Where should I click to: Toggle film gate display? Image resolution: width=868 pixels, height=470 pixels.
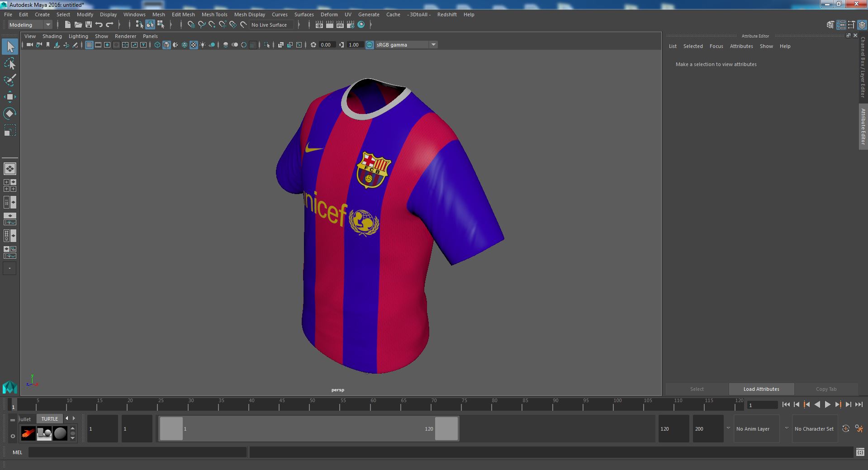pos(98,45)
